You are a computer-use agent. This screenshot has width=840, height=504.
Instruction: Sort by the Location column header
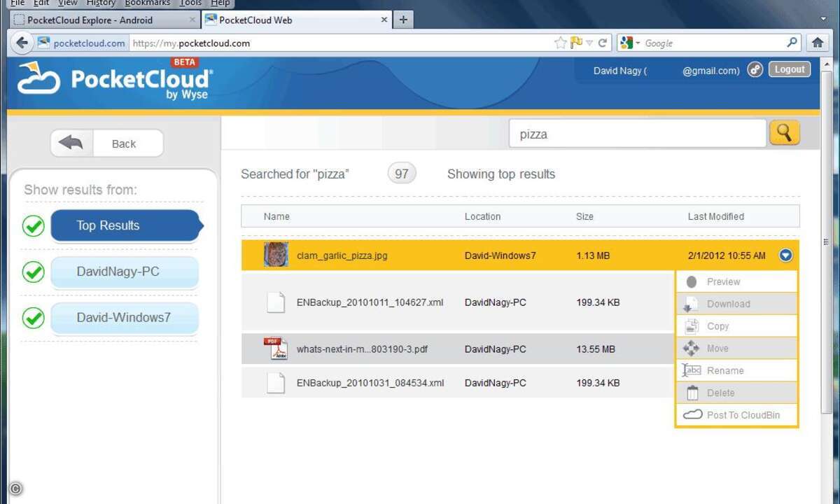pos(483,216)
